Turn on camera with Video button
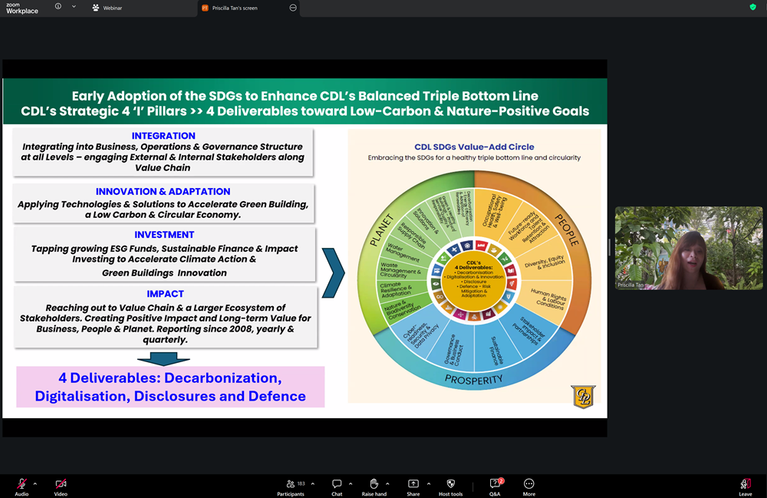Image resolution: width=767 pixels, height=498 pixels. point(61,487)
